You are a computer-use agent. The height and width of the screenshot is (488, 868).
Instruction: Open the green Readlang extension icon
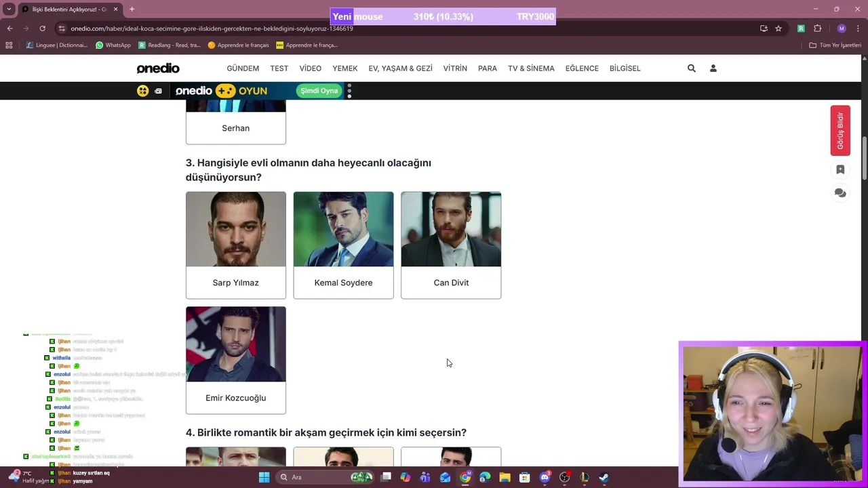coord(801,28)
